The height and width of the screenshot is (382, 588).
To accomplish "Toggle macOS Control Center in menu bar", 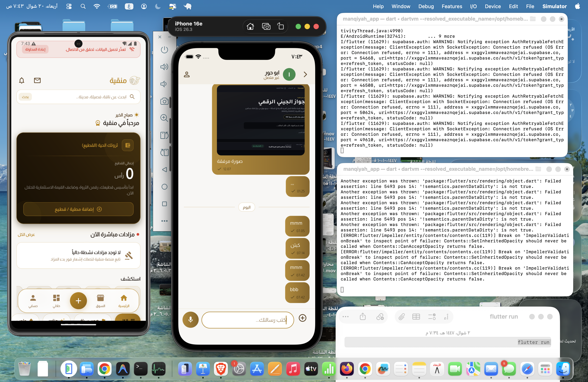I will tap(69, 6).
